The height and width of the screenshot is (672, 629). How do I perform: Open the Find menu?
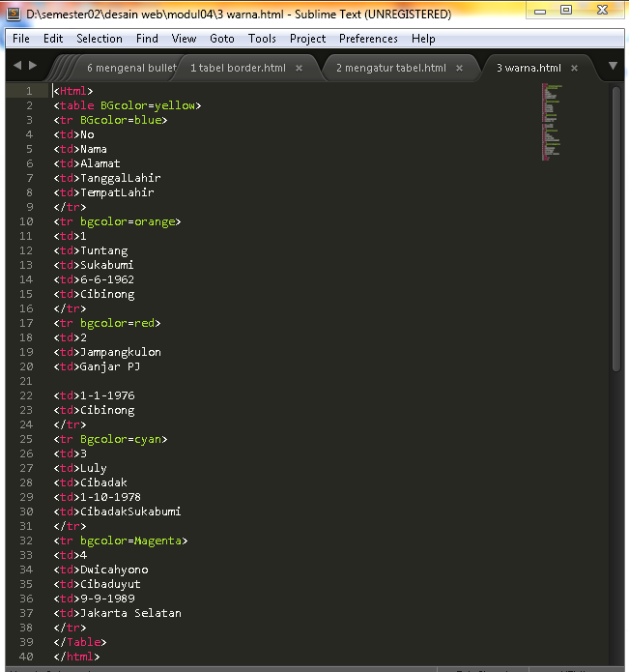(147, 39)
